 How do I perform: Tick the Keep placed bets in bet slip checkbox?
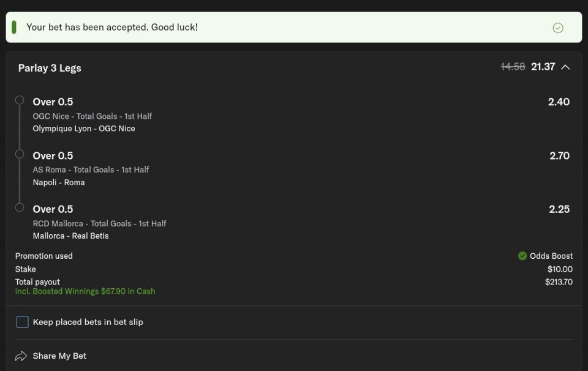click(22, 322)
